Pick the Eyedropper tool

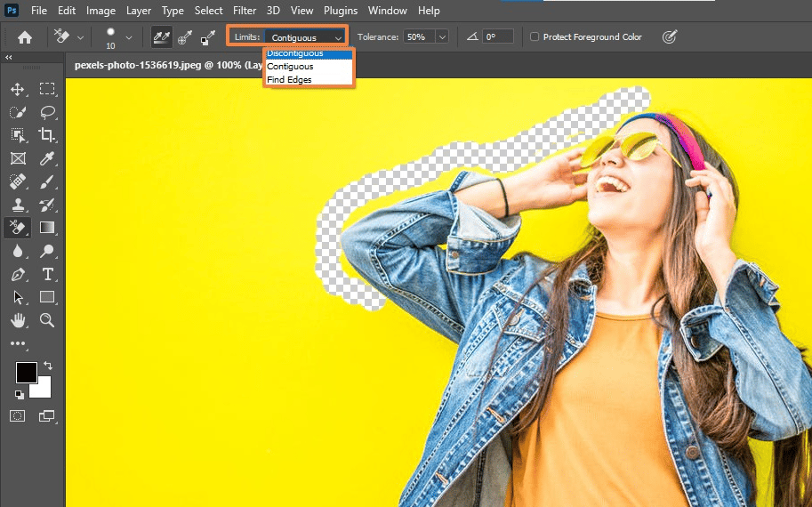(x=47, y=158)
